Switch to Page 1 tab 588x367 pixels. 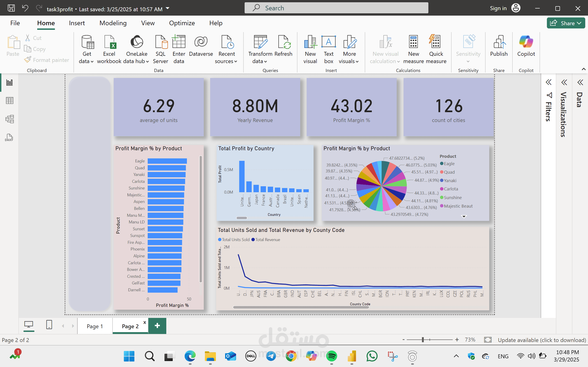coord(95,326)
